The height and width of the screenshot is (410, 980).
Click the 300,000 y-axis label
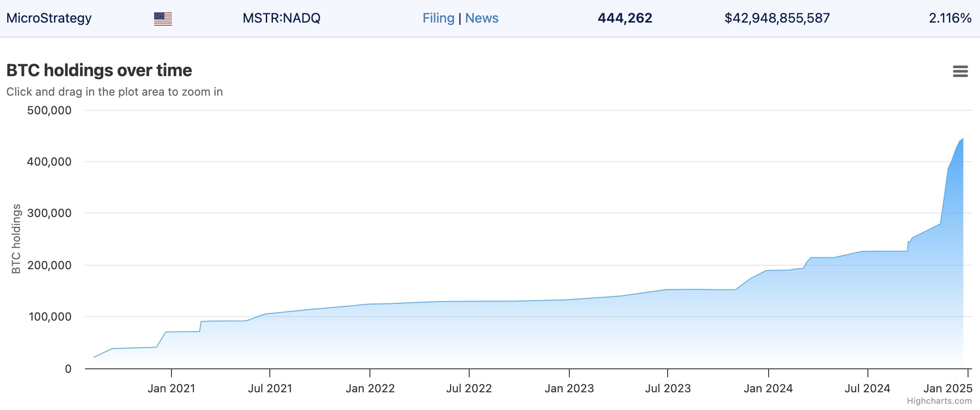pyautogui.click(x=49, y=213)
